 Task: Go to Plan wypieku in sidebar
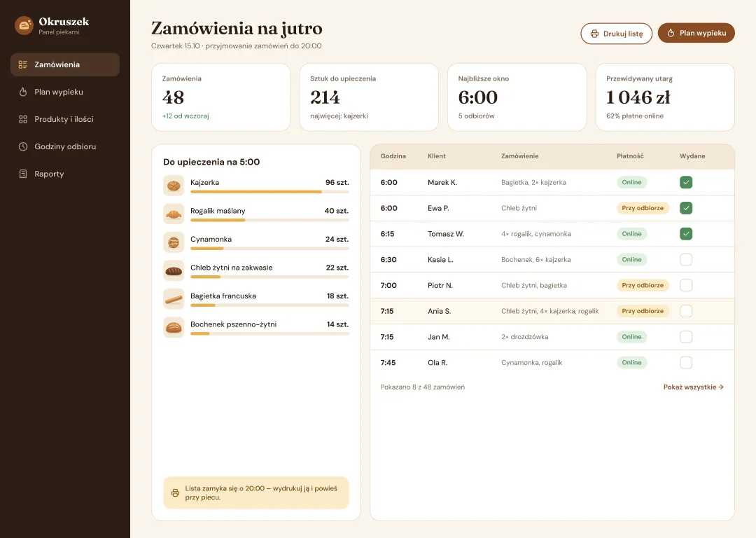pyautogui.click(x=65, y=92)
